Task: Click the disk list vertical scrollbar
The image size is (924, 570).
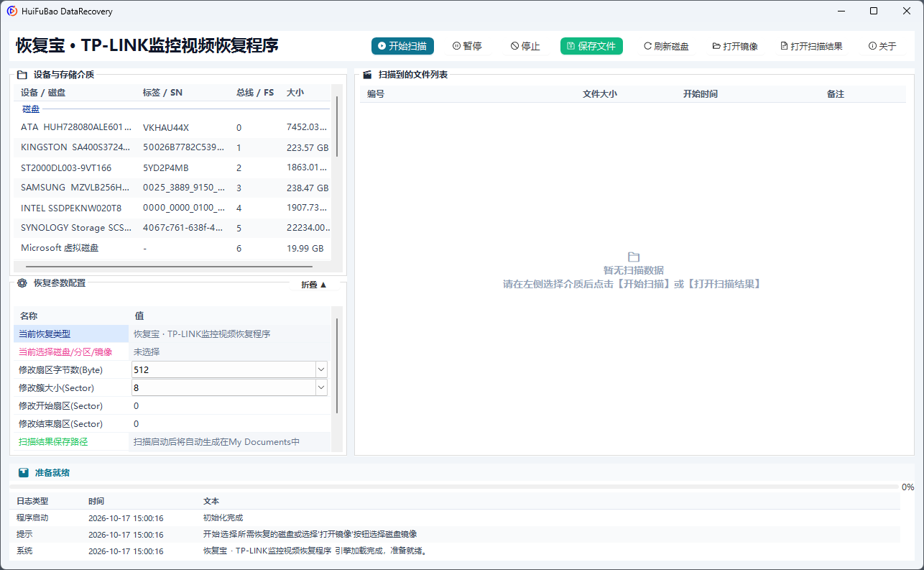Action: 336,127
